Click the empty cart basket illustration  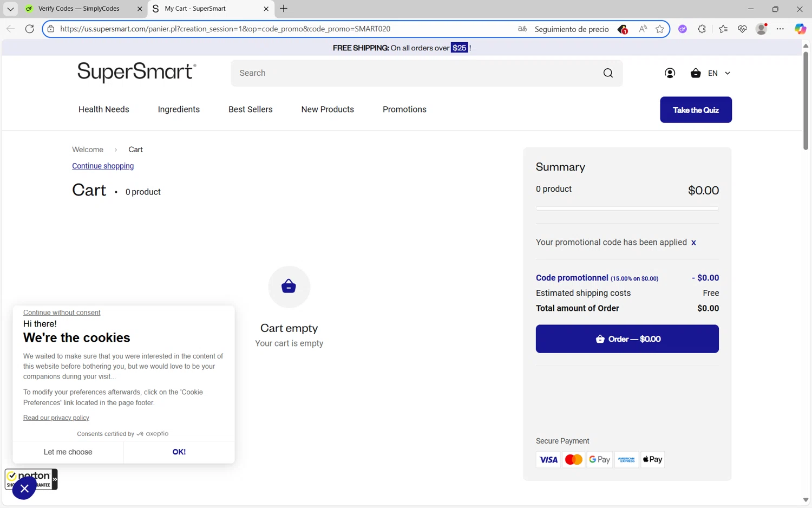coord(289,286)
